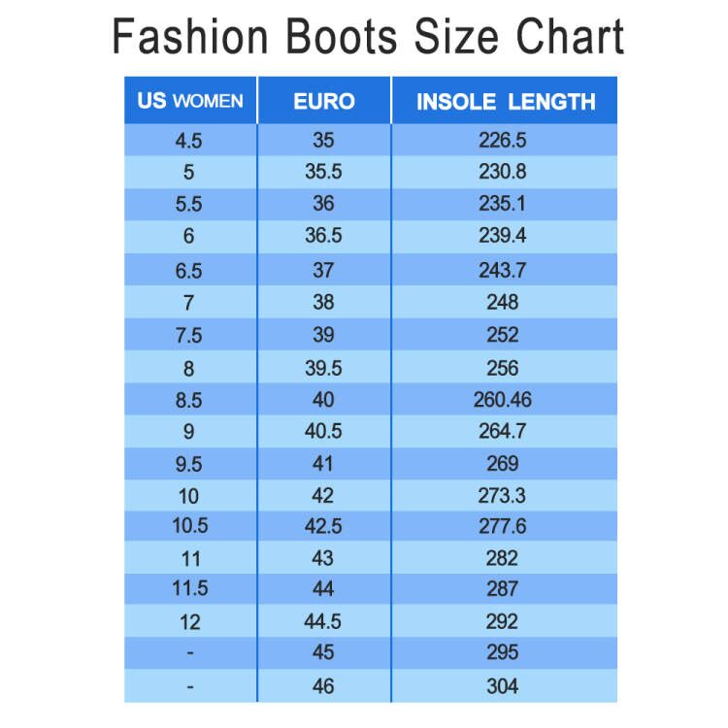Click insole length 248 cell
728x728 pixels.
click(505, 302)
